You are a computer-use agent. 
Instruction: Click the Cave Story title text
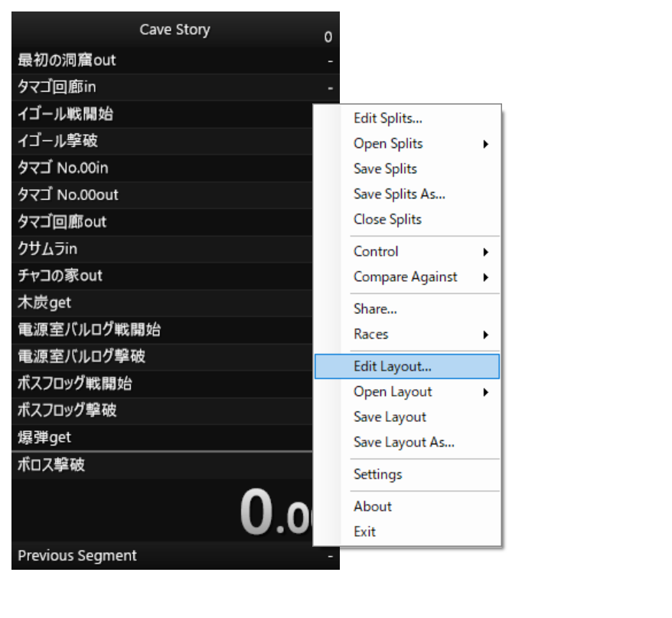[175, 30]
